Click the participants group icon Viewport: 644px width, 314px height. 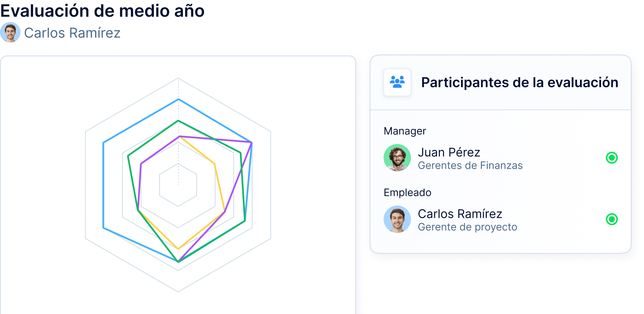(397, 82)
